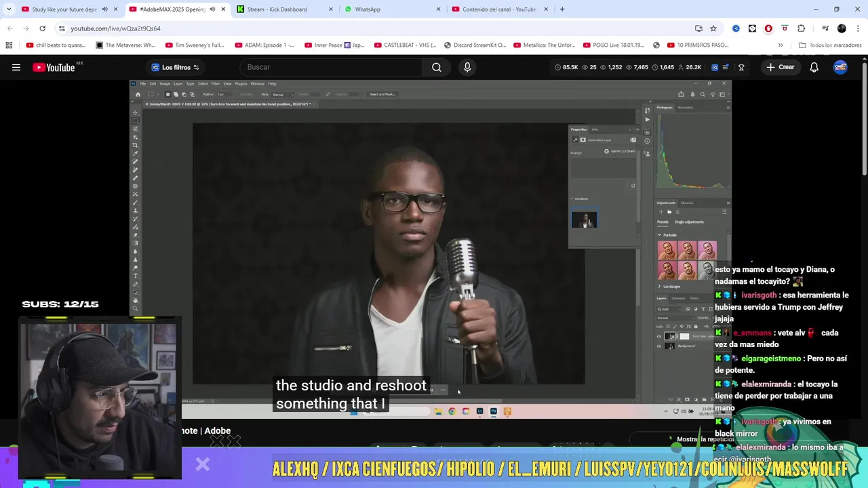Open Chrome extensions puzzle icon

click(801, 28)
